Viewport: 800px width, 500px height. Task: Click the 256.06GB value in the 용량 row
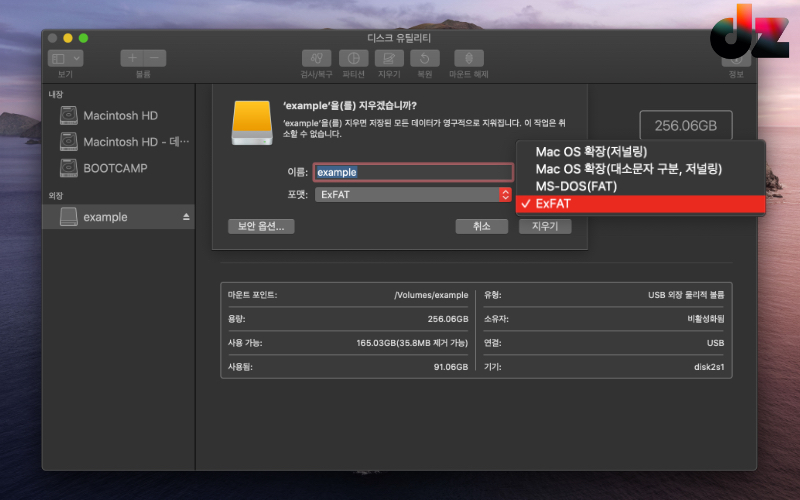coord(448,319)
